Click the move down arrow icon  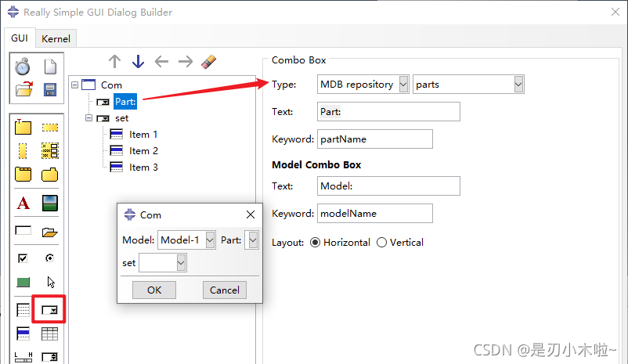tap(139, 62)
